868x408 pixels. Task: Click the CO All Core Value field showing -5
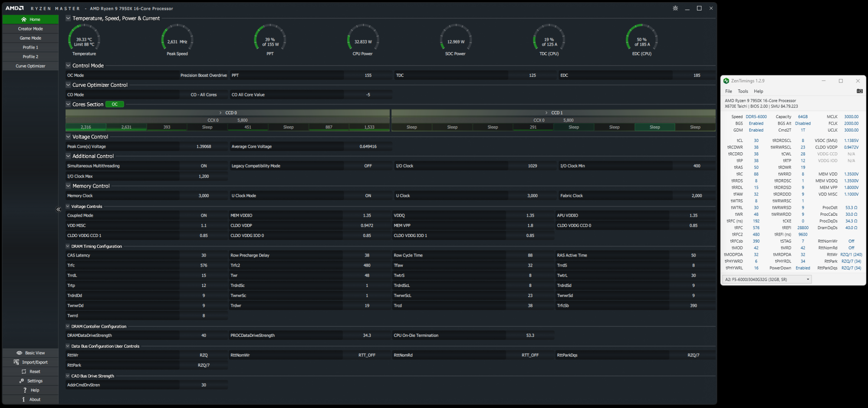pyautogui.click(x=368, y=94)
